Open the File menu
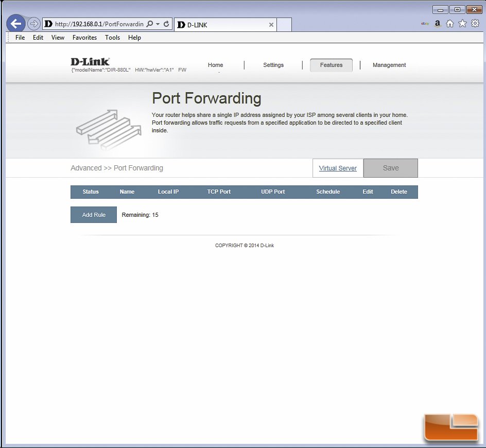This screenshot has width=486, height=448. 20,38
